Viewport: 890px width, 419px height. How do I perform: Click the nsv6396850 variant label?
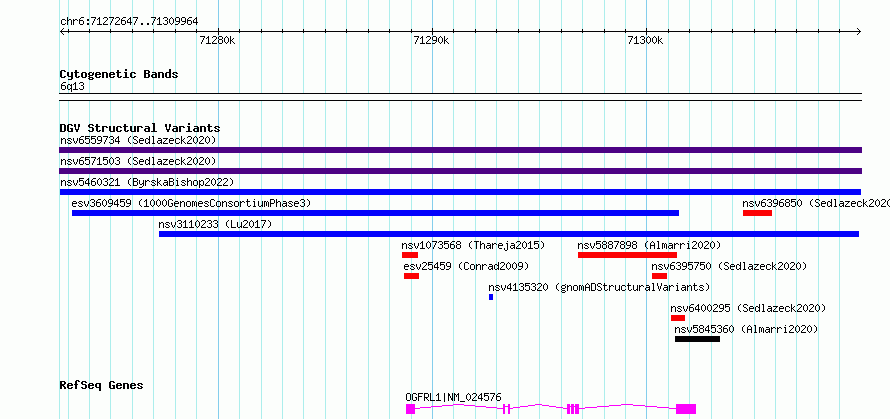tap(816, 203)
